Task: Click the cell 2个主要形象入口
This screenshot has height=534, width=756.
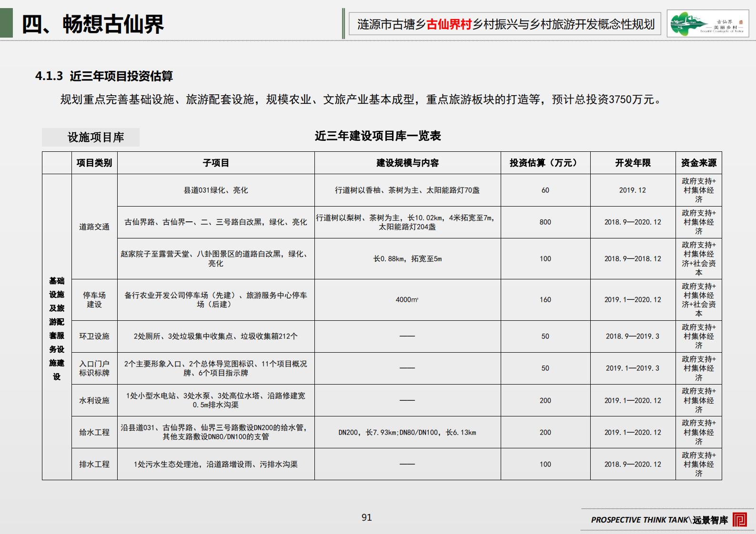Action: coord(216,368)
